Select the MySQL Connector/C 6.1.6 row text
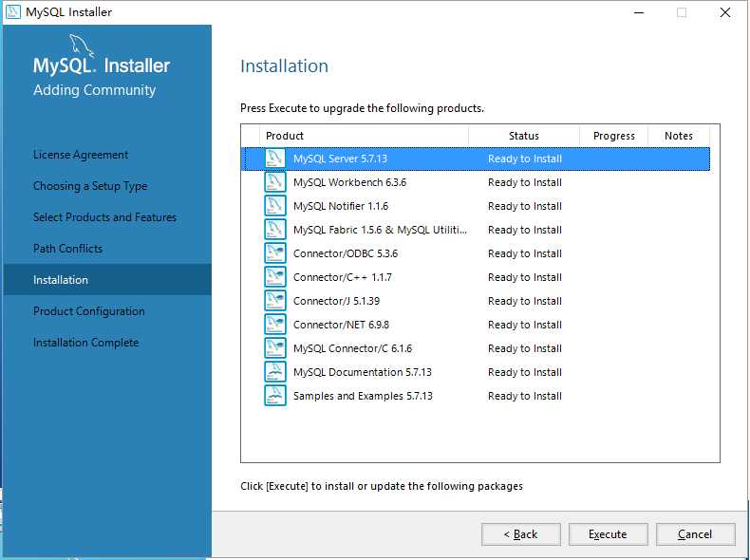 coord(352,348)
